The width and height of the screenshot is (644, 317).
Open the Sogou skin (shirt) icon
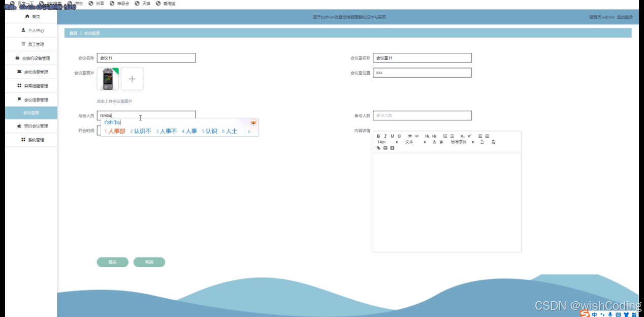coord(626,314)
